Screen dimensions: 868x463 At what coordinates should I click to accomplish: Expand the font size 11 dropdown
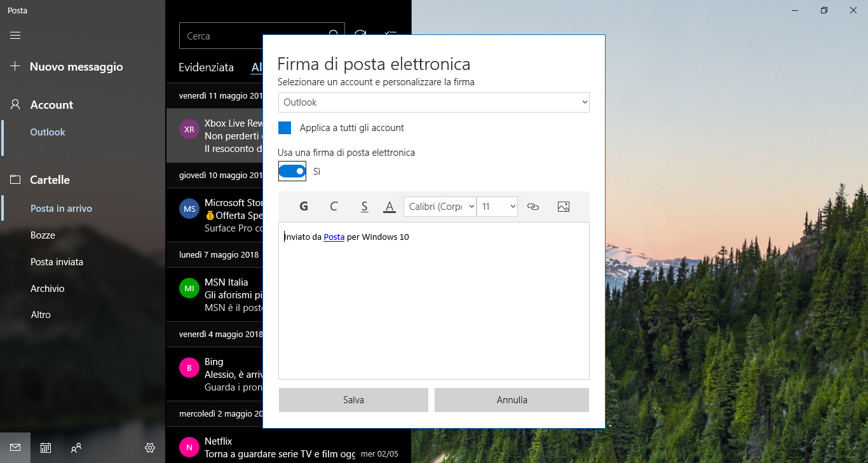tap(497, 207)
